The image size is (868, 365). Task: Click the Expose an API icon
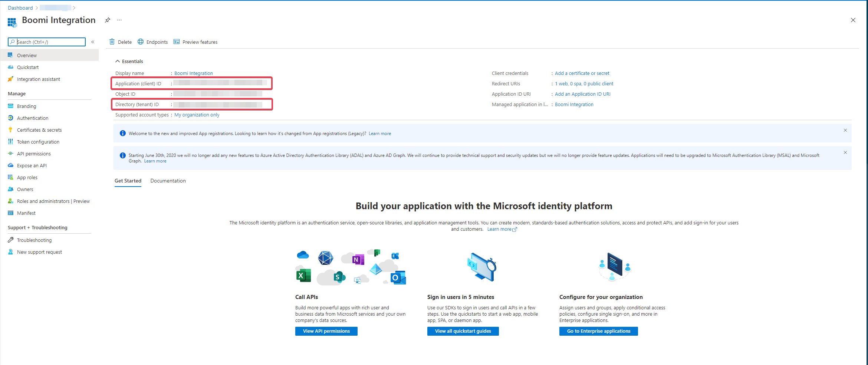(x=10, y=165)
